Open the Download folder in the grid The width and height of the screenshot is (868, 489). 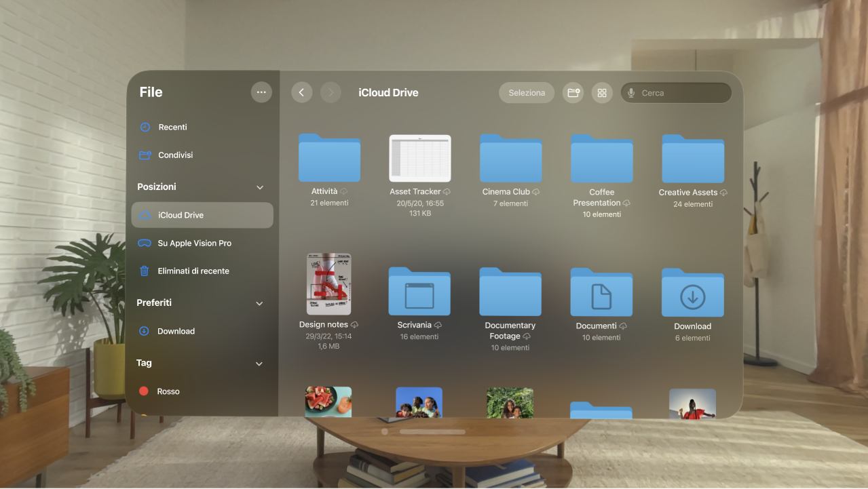click(x=693, y=292)
